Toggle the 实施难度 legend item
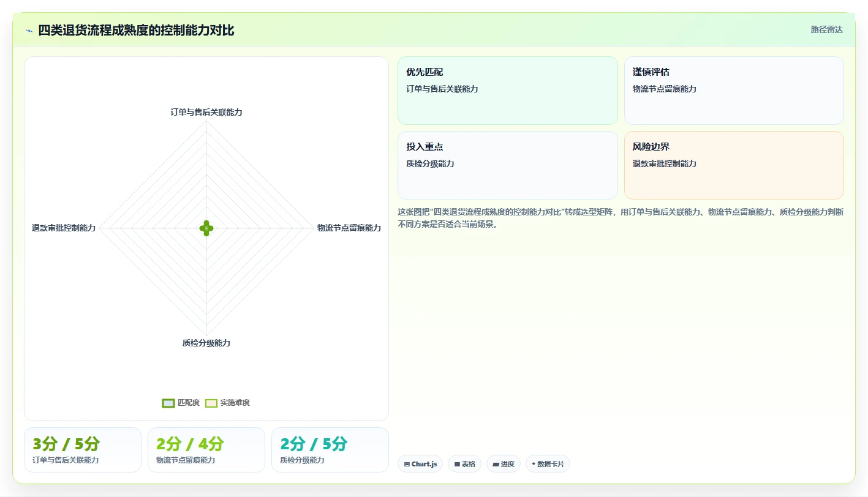868x497 pixels. [228, 403]
